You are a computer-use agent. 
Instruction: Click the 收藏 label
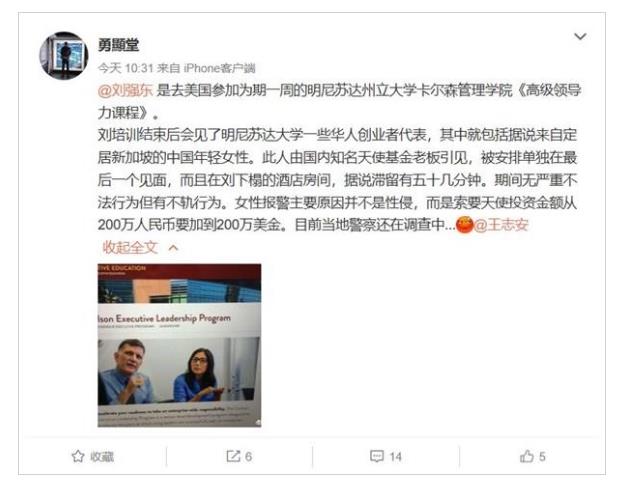coord(102,456)
